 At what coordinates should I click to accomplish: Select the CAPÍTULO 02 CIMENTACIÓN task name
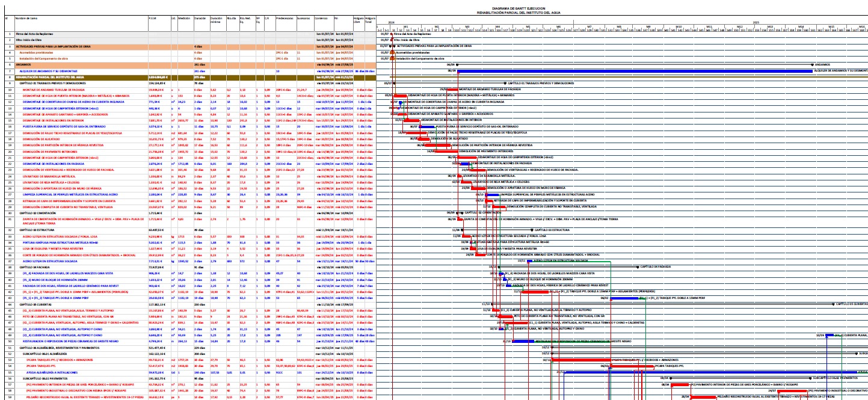pos(42,214)
